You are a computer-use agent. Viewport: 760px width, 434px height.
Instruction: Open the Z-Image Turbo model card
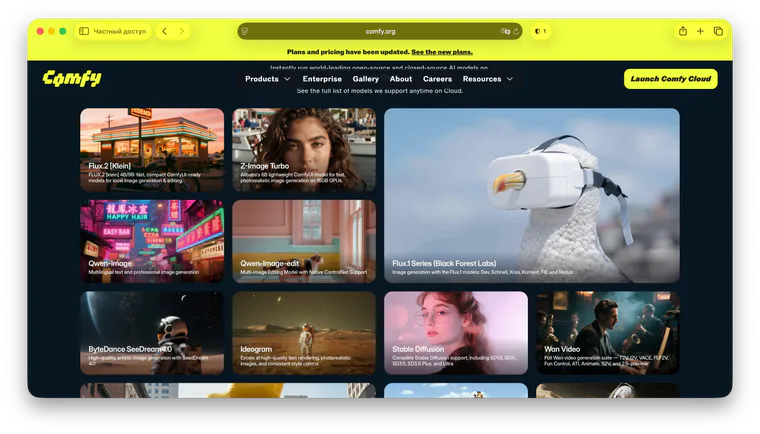tap(304, 149)
